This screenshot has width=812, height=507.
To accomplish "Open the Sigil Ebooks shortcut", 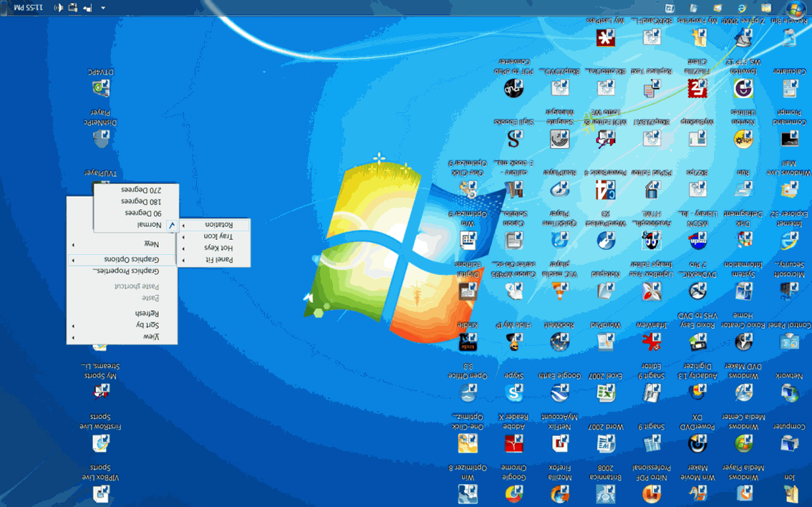I will [x=513, y=139].
